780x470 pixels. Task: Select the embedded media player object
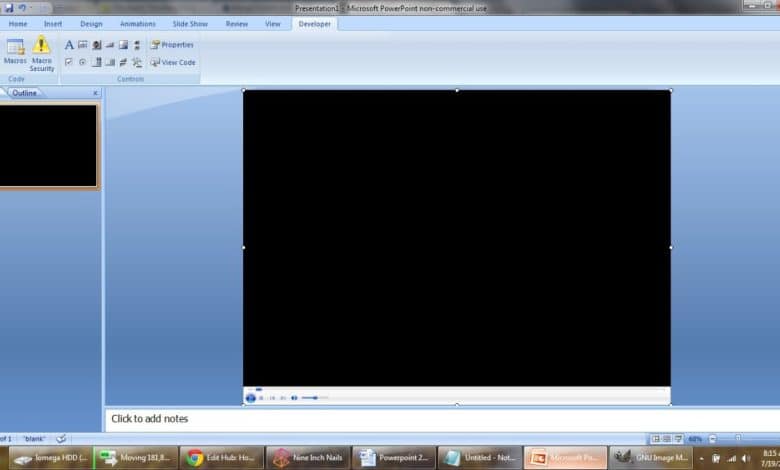(457, 247)
